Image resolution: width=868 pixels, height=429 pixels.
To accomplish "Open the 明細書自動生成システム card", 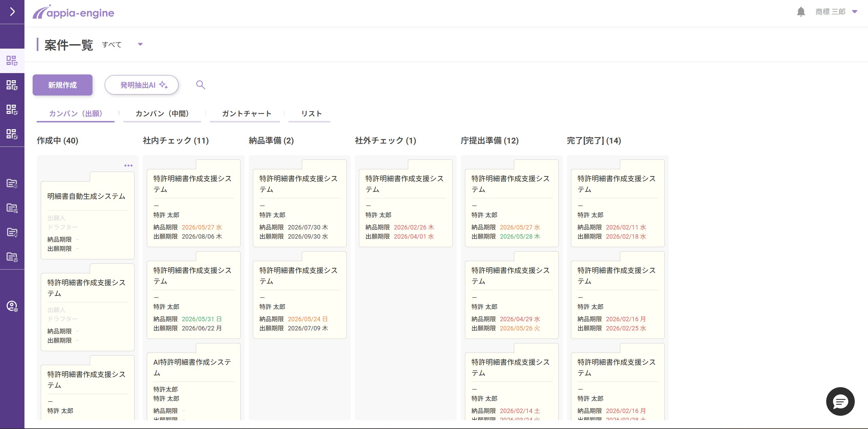I will (88, 216).
